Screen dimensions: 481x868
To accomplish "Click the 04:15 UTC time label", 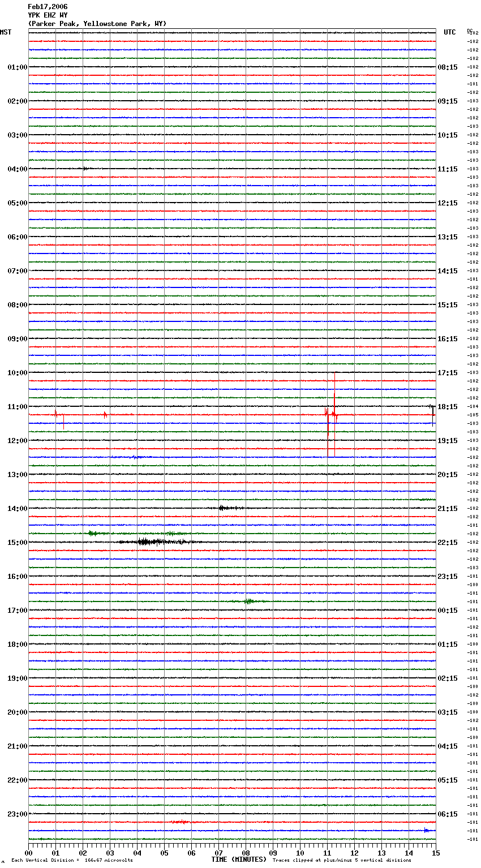I will (x=448, y=746).
